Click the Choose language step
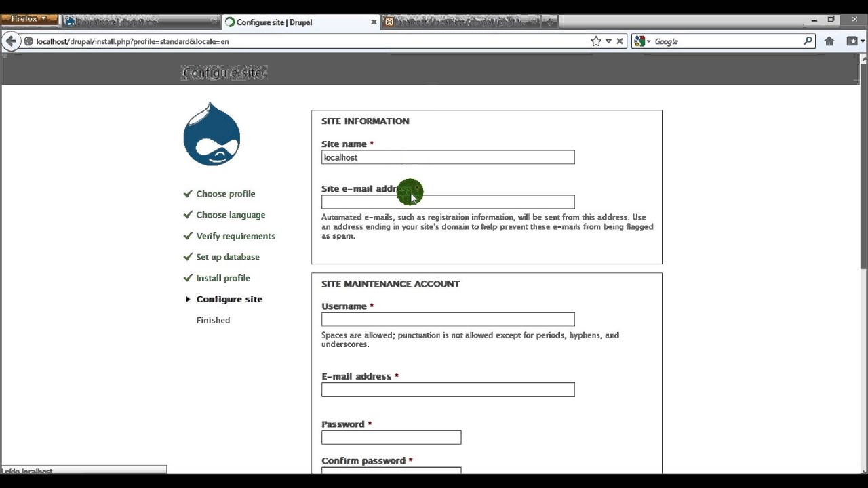The image size is (868, 488). 231,215
